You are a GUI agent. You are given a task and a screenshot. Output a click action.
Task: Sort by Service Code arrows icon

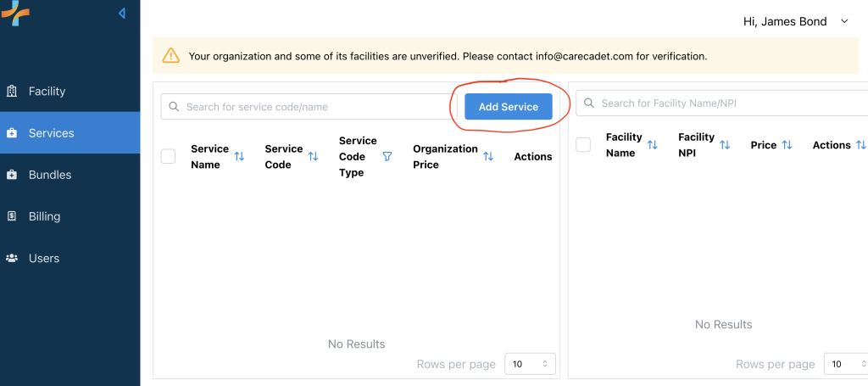coord(313,157)
